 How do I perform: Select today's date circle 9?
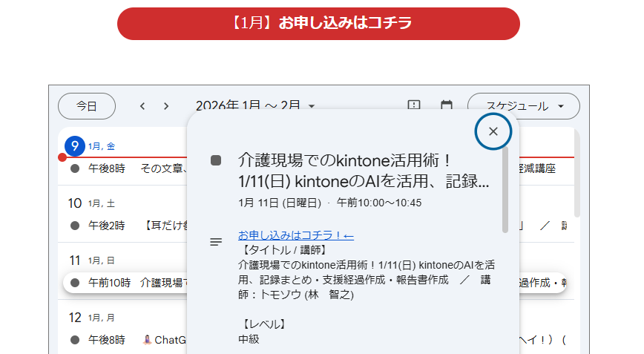pyautogui.click(x=74, y=146)
